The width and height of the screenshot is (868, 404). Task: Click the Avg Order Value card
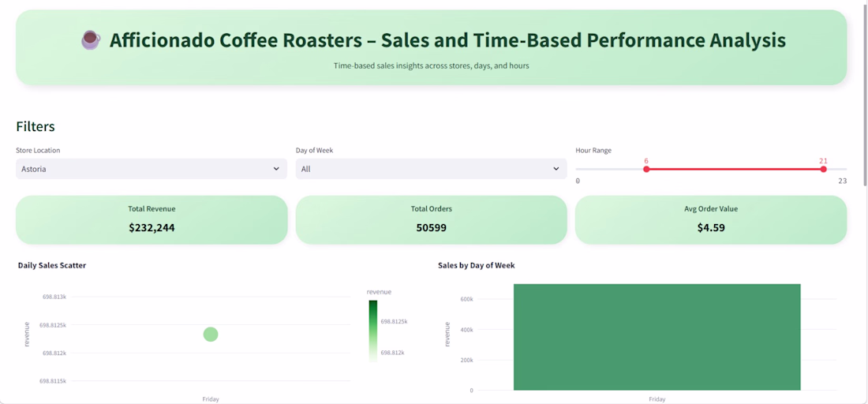point(711,219)
